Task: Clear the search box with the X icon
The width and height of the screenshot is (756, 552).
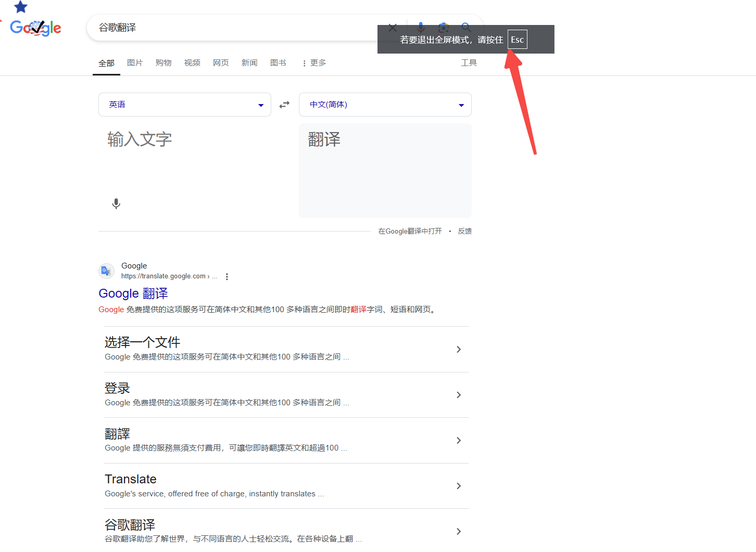Action: [x=393, y=28]
